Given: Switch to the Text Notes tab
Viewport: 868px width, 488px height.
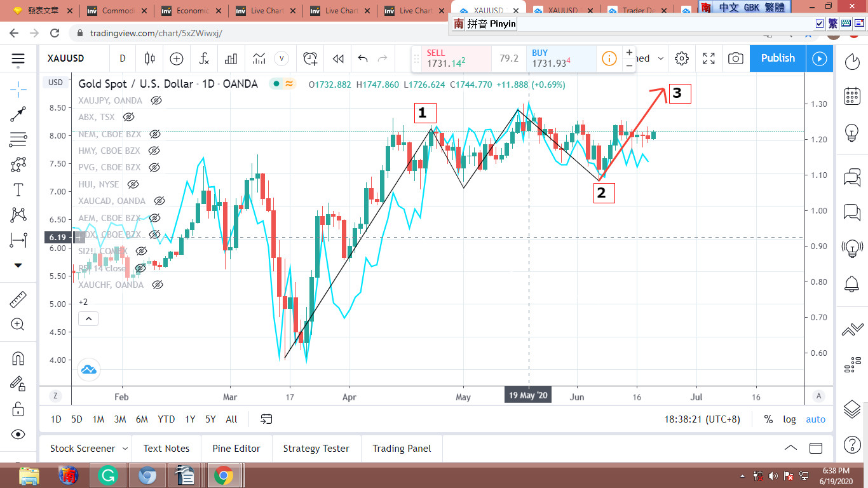Looking at the screenshot, I should click(166, 449).
